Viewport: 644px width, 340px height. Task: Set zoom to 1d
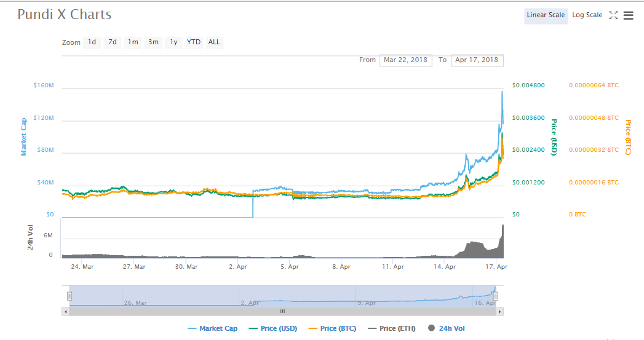[92, 42]
